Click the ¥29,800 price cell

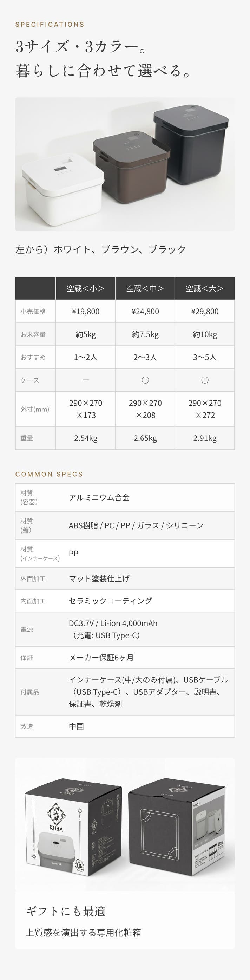(205, 312)
